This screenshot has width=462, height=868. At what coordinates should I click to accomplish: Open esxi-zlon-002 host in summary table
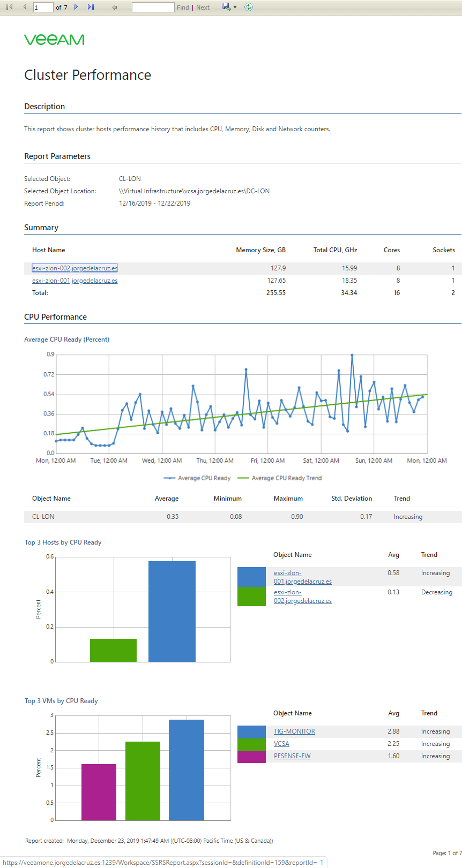point(74,268)
